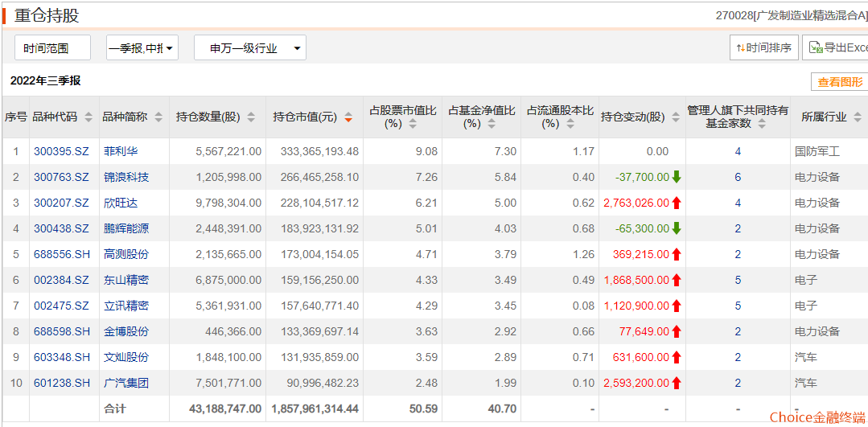The width and height of the screenshot is (868, 427).
Task: Sort by 管理人旗下共同持有基金家数 arrows
Action: [x=762, y=124]
